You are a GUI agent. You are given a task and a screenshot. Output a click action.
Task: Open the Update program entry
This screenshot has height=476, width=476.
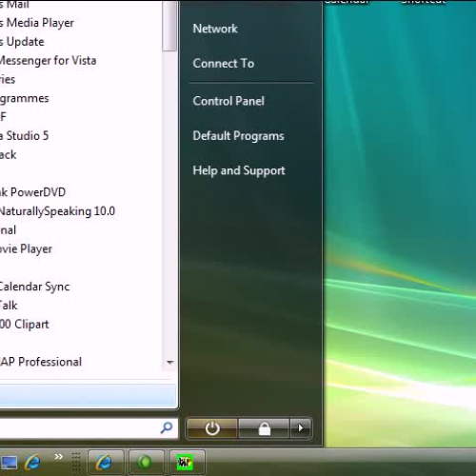[x=22, y=42]
